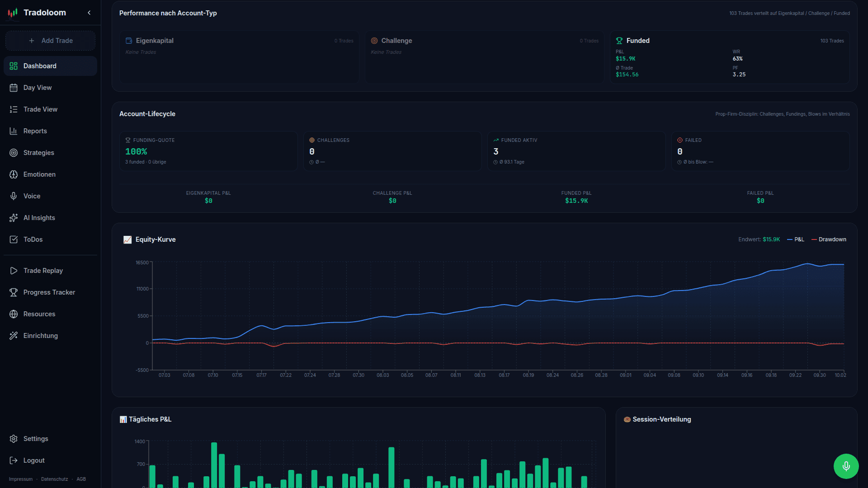The width and height of the screenshot is (868, 488).
Task: Open the Trade View menu label
Action: point(40,109)
